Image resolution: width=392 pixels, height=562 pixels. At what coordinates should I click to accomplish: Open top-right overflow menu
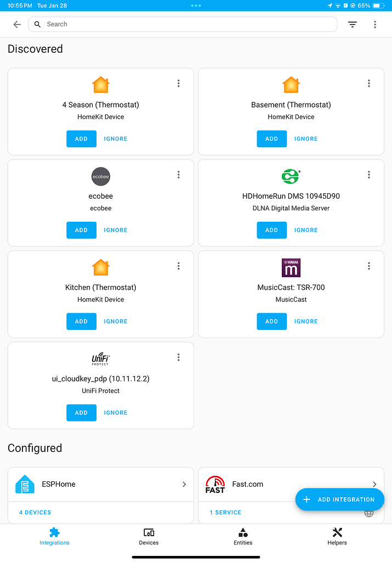tap(375, 25)
